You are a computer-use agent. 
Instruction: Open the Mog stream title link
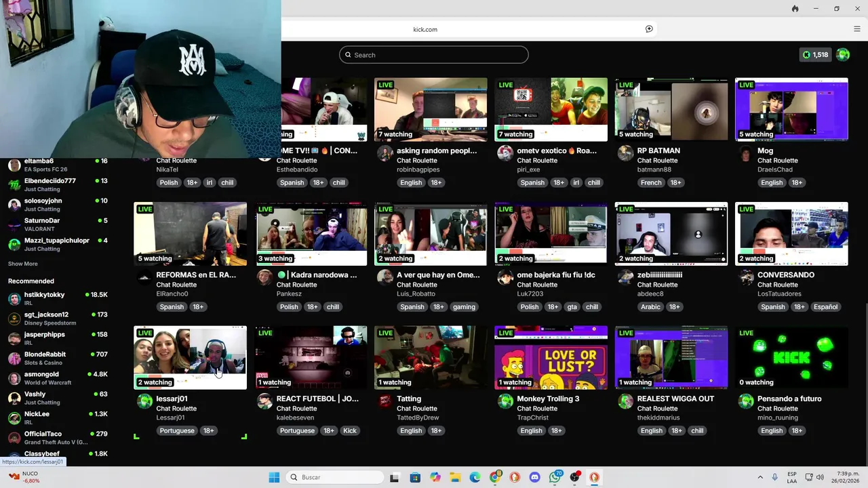pyautogui.click(x=765, y=150)
